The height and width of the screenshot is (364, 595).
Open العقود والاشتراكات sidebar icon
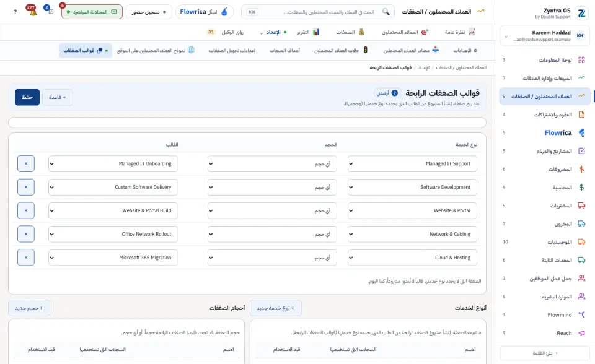tap(581, 115)
